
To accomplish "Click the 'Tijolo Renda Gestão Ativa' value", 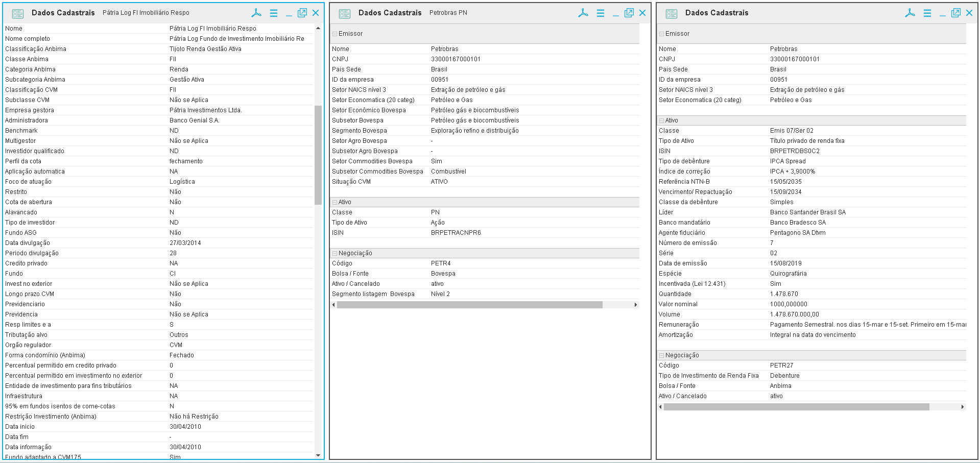I will tap(205, 49).
